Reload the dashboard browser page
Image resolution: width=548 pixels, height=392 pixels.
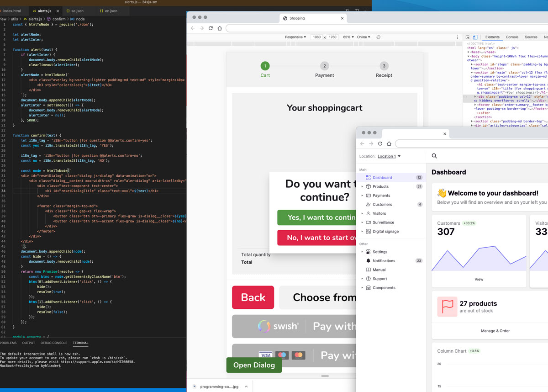click(380, 143)
